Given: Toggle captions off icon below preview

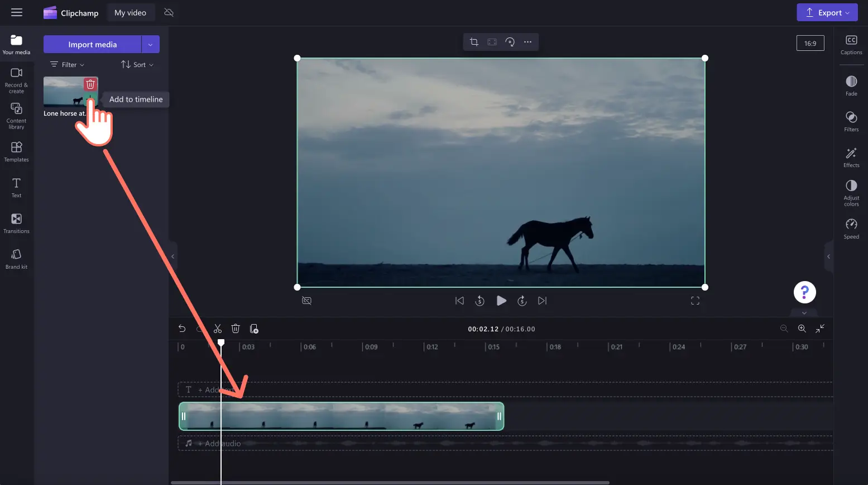Looking at the screenshot, I should 306,301.
